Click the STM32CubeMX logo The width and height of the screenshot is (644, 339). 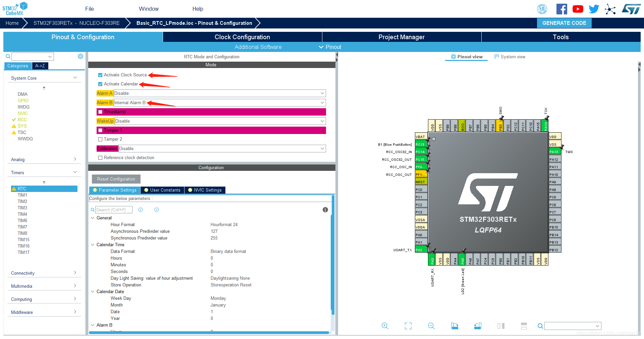coord(15,9)
